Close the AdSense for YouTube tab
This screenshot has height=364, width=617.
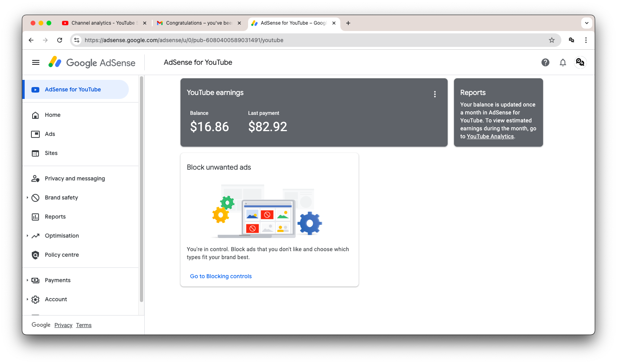pyautogui.click(x=334, y=23)
